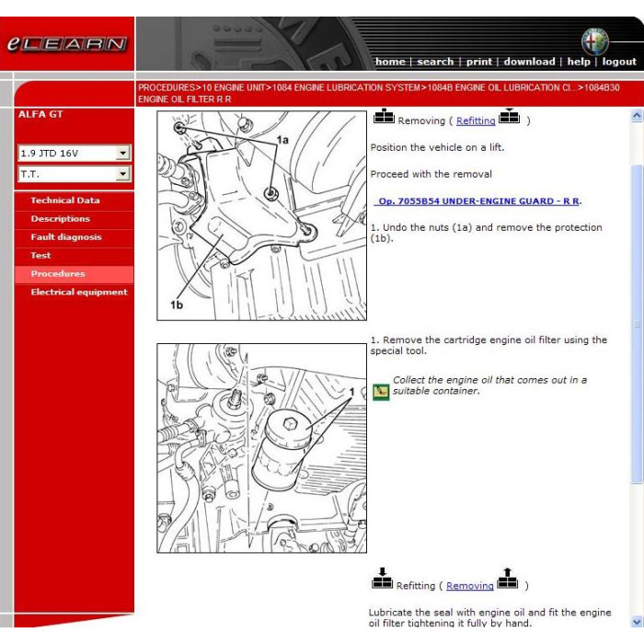Open Electrical equipment section
Viewport: 644px width, 644px height.
(79, 292)
